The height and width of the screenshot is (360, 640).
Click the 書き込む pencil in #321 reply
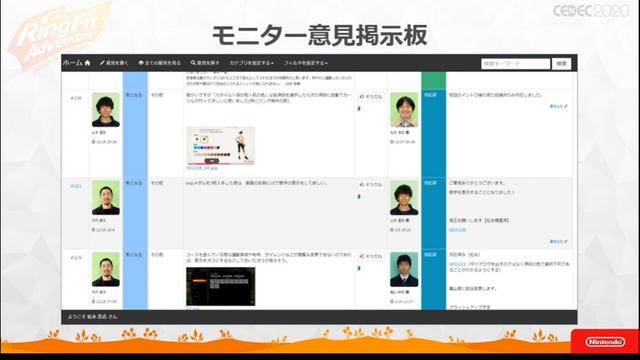(558, 241)
